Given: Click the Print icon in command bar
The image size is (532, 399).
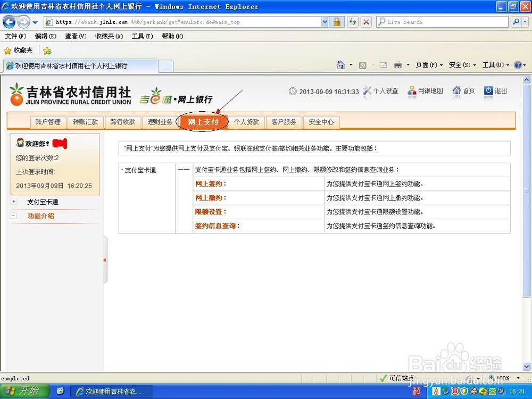Looking at the screenshot, I should pyautogui.click(x=397, y=65).
